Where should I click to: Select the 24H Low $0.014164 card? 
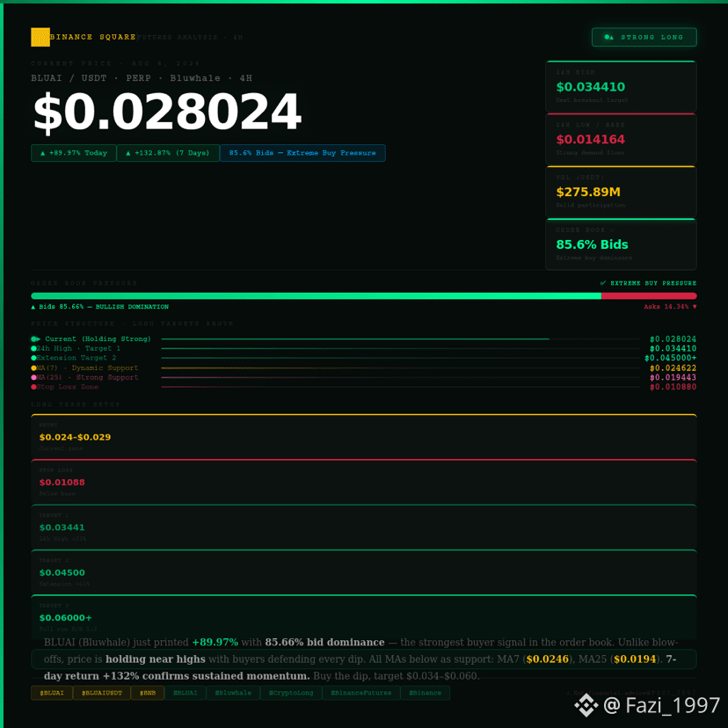point(621,139)
